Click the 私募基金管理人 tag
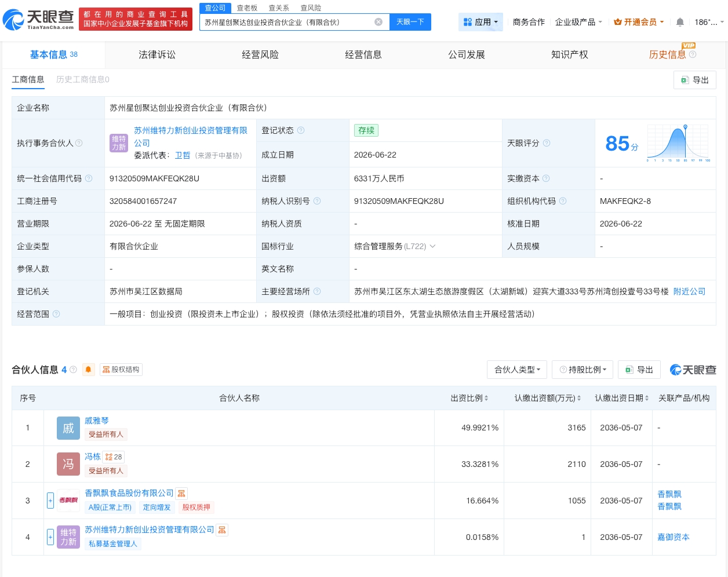This screenshot has height=577, width=728. click(113, 544)
